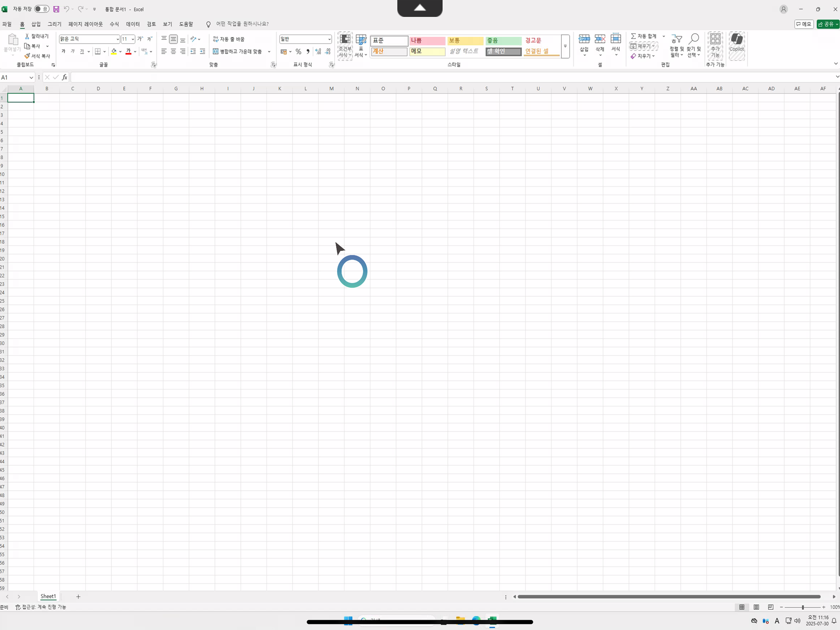Viewport: 840px width, 630px height.
Task: Increase font size with the larger 가 icon
Action: click(140, 39)
